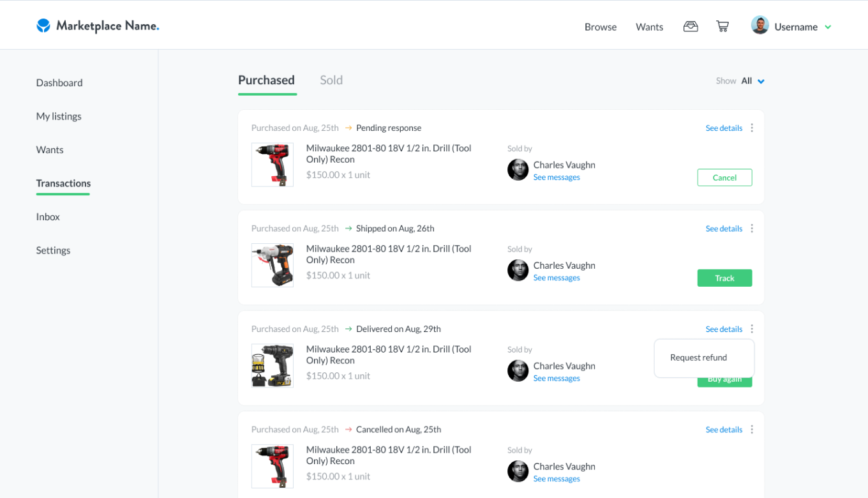Open Wants in the sidebar
Viewport: 868px width, 498px height.
50,150
